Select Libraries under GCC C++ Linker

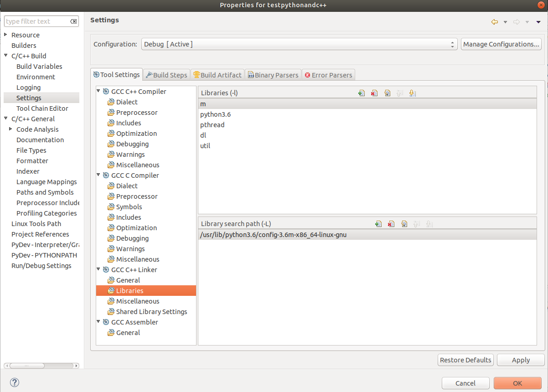(x=146, y=291)
